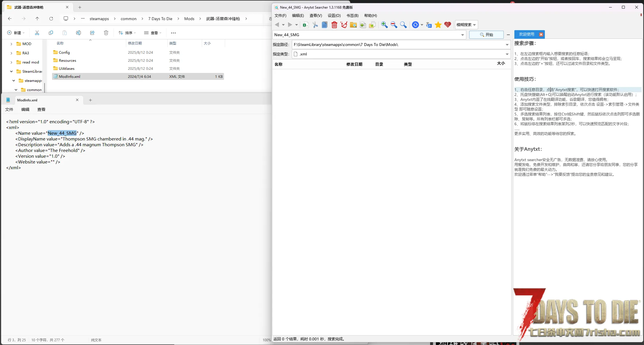Click the Explorer more options ellipsis
The width and height of the screenshot is (644, 345).
(173, 33)
